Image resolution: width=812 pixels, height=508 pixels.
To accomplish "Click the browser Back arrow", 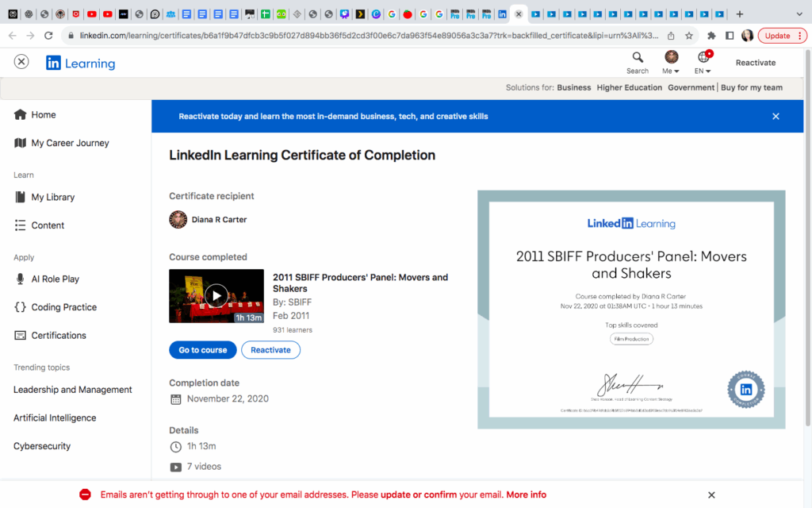I will pyautogui.click(x=13, y=36).
